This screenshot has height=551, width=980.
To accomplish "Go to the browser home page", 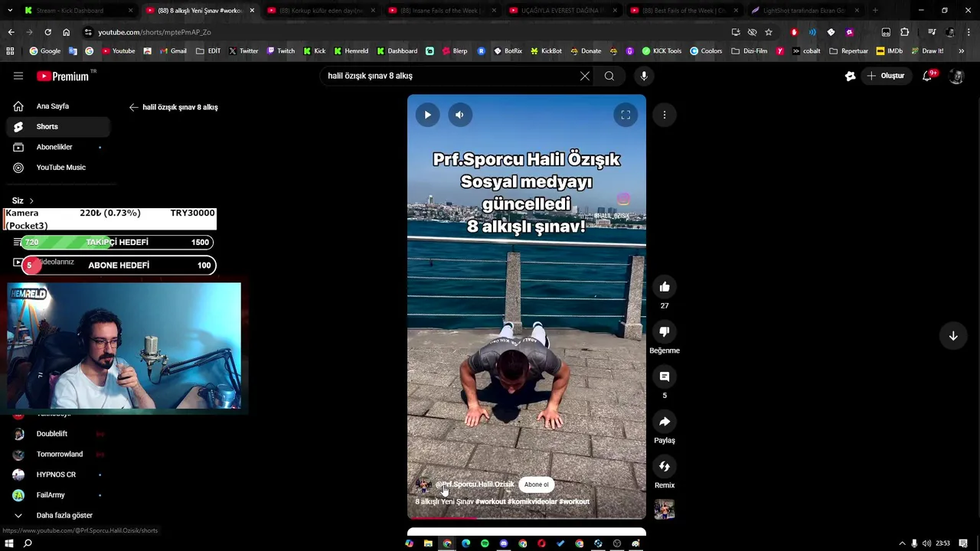I will click(x=67, y=32).
